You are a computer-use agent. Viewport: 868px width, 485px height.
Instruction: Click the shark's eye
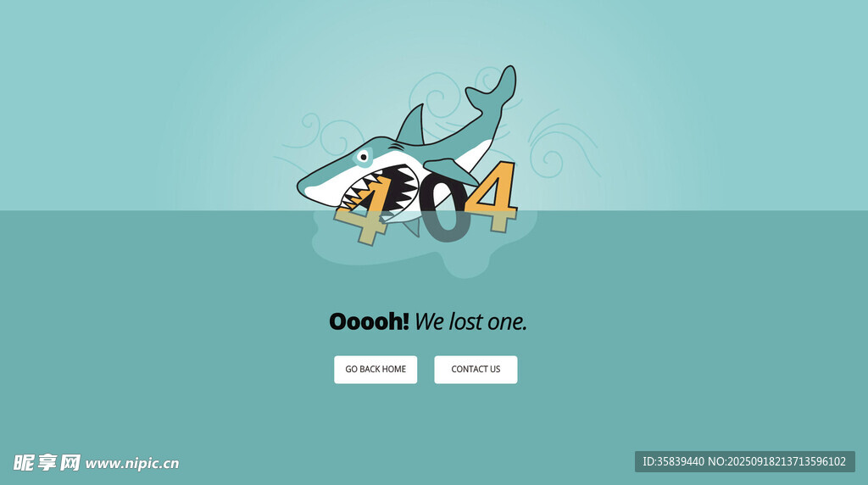[x=363, y=157]
